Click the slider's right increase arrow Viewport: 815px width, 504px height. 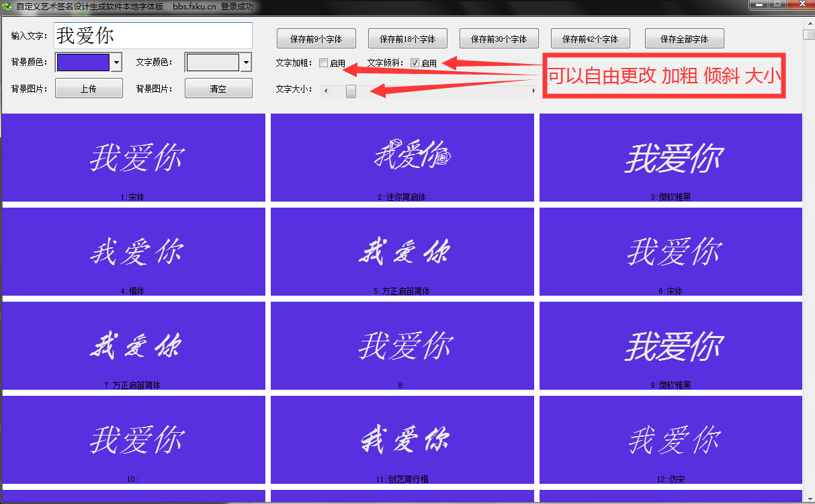(534, 91)
